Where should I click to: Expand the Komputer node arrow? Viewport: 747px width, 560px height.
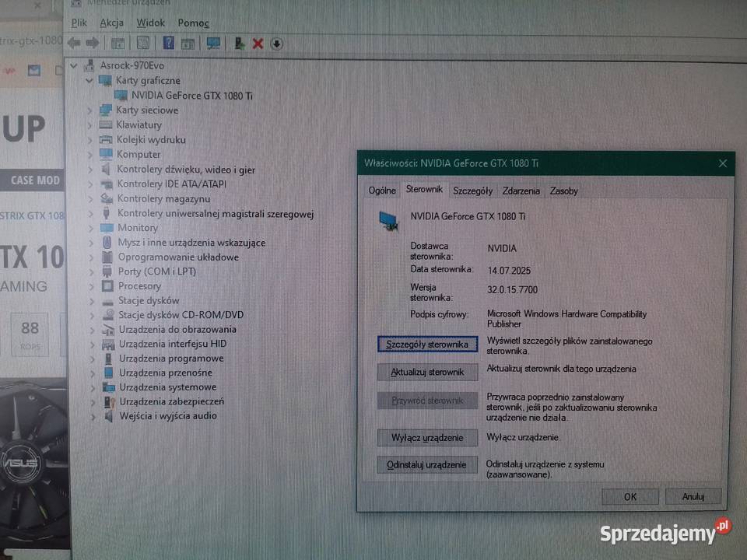click(90, 154)
